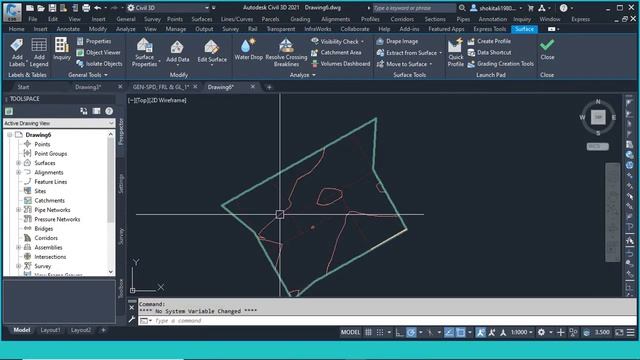Toggle snap mode in status bar

(380, 332)
